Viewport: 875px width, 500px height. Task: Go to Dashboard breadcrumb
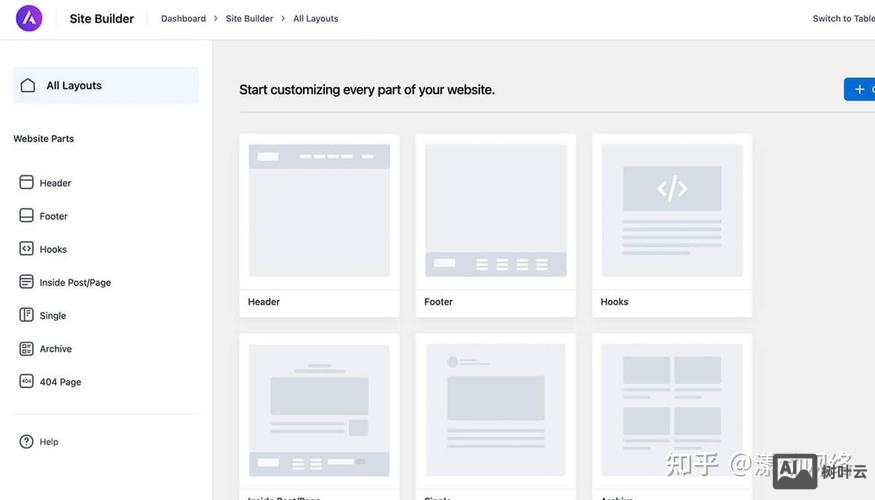(x=184, y=18)
